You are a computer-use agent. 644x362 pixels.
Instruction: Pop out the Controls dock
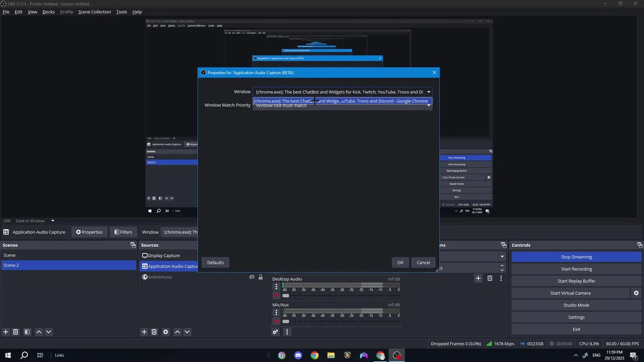tap(639, 245)
